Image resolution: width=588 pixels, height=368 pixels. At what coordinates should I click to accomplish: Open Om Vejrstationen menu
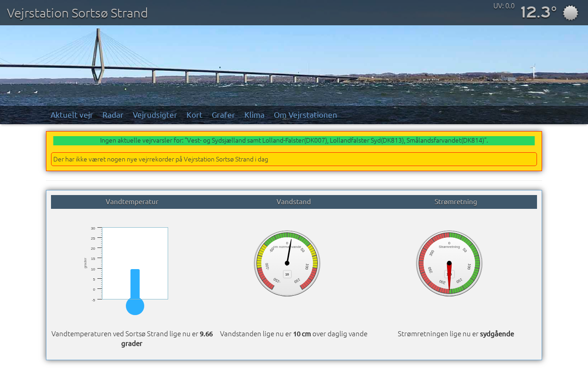[305, 115]
